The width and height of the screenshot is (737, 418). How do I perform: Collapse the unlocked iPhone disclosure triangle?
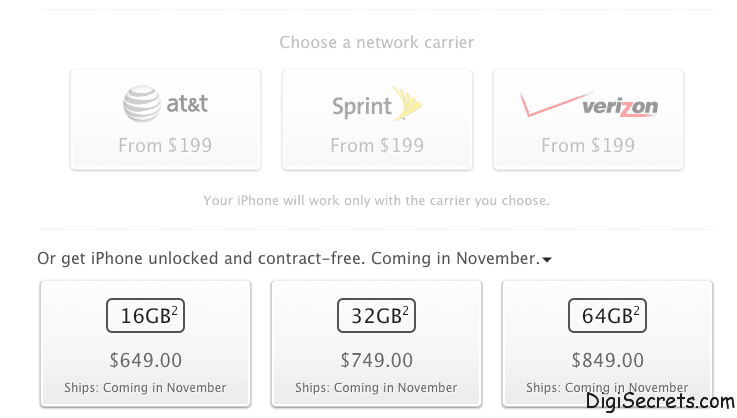tap(547, 260)
